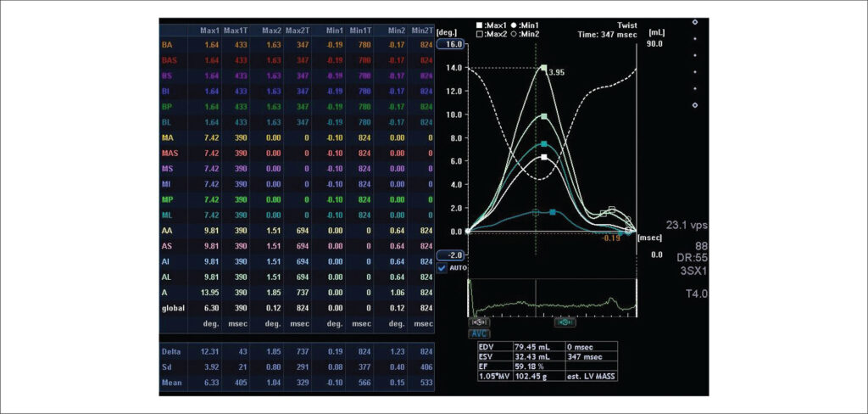
Task: Select the white square marker near 6.3 deg
Action: 544,158
